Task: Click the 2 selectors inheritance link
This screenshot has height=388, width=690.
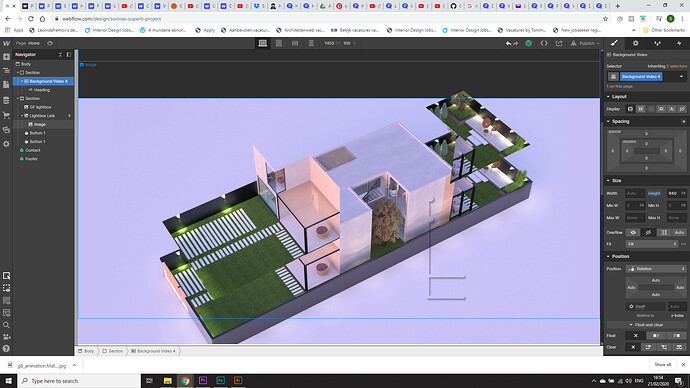Action: tap(676, 66)
